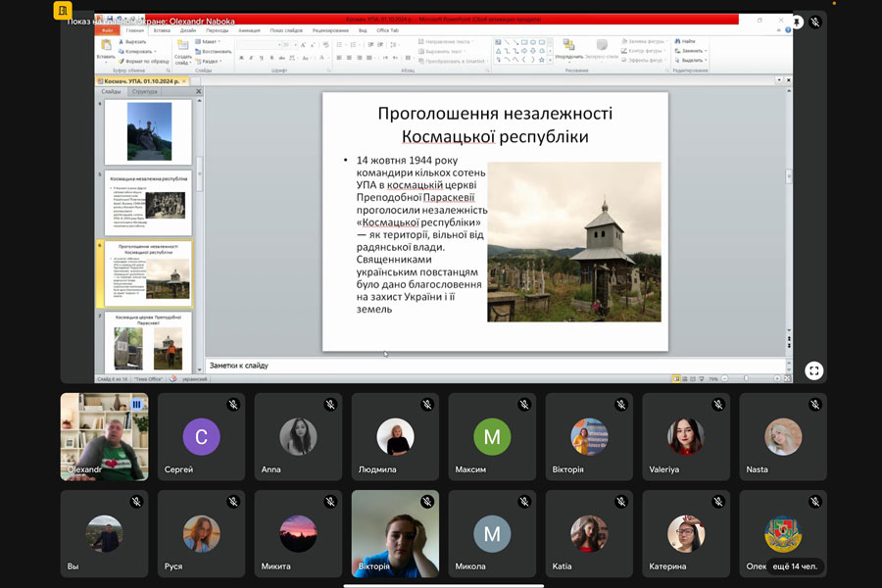Image resolution: width=882 pixels, height=588 pixels.
Task: Click the Cut (Вырезать) command
Action: (134, 42)
